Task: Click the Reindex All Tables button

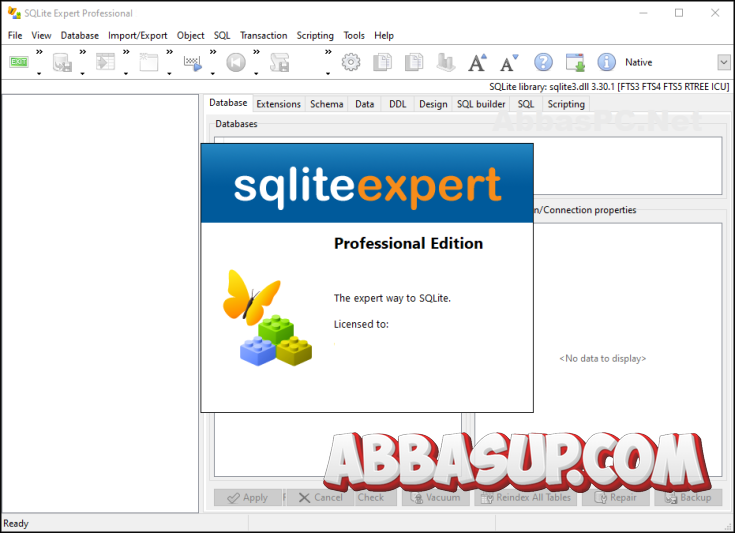Action: (x=525, y=497)
